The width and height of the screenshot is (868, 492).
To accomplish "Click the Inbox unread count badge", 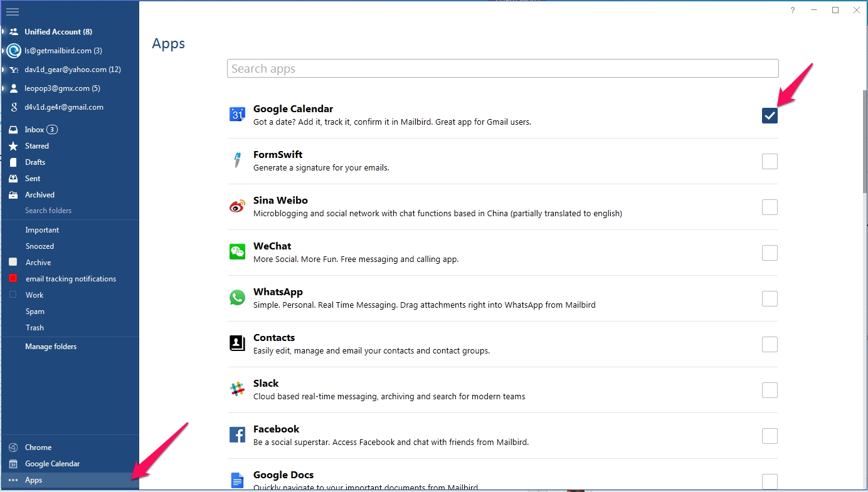I will tap(52, 130).
